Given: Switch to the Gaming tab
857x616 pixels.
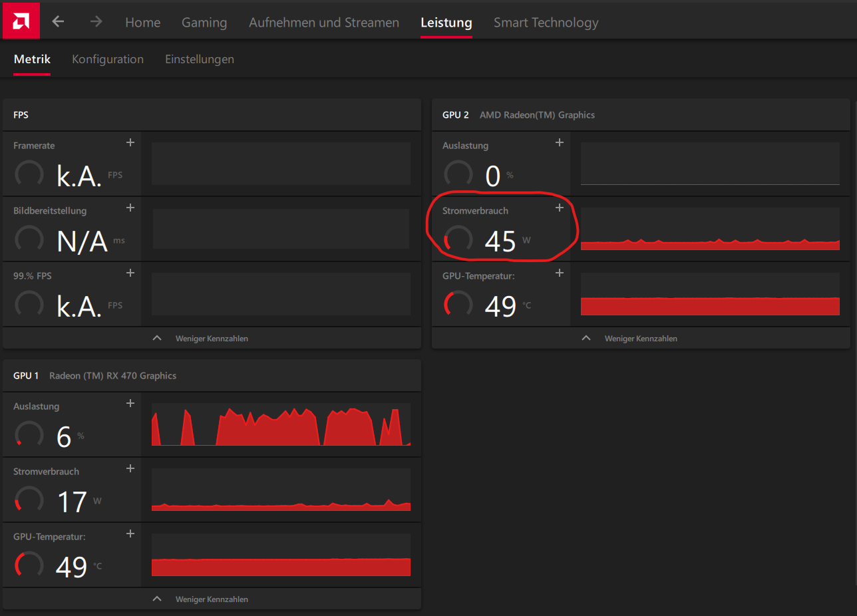Looking at the screenshot, I should tap(204, 22).
